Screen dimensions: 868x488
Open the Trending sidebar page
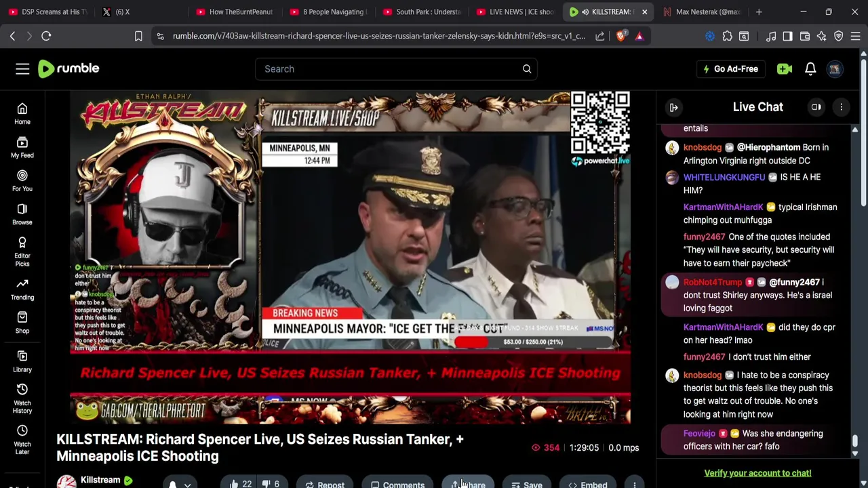click(x=22, y=289)
